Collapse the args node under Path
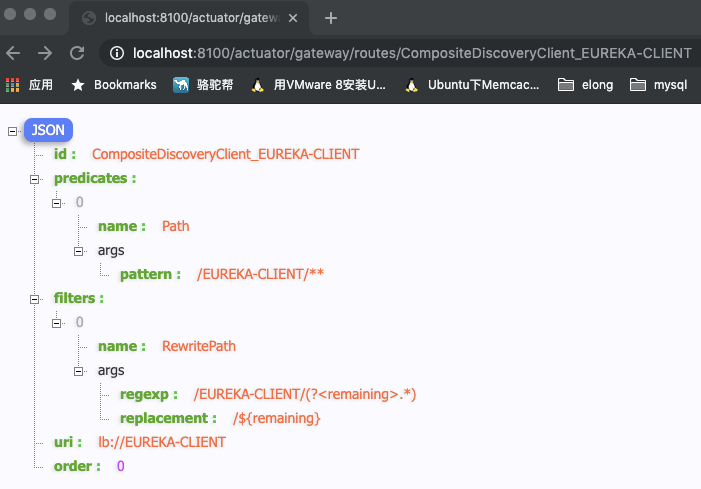Viewport: 701px width, 489px height. click(78, 252)
